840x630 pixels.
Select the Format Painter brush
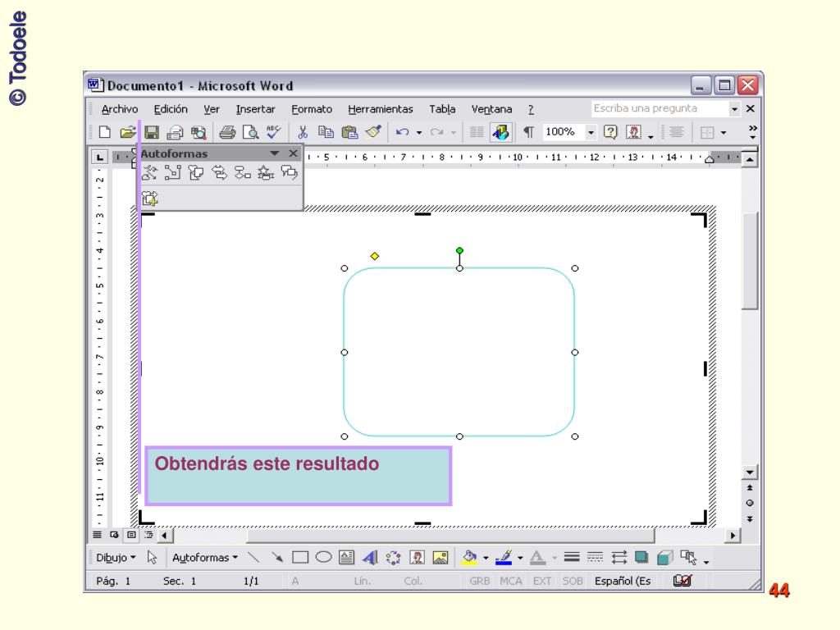coord(373,132)
